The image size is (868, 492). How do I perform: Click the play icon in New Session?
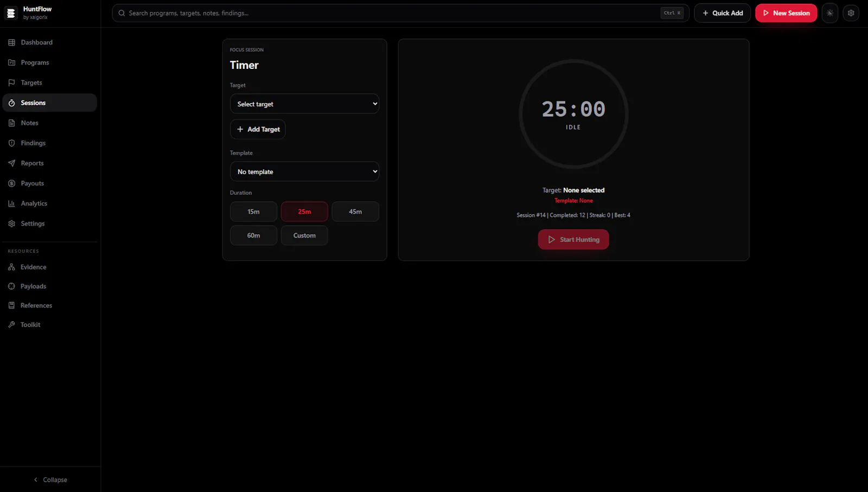point(766,13)
